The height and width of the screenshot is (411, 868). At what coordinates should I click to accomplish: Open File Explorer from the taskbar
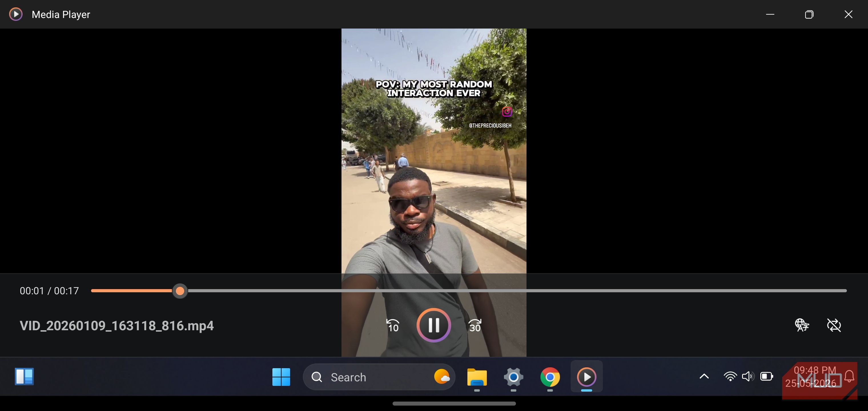[x=477, y=377]
